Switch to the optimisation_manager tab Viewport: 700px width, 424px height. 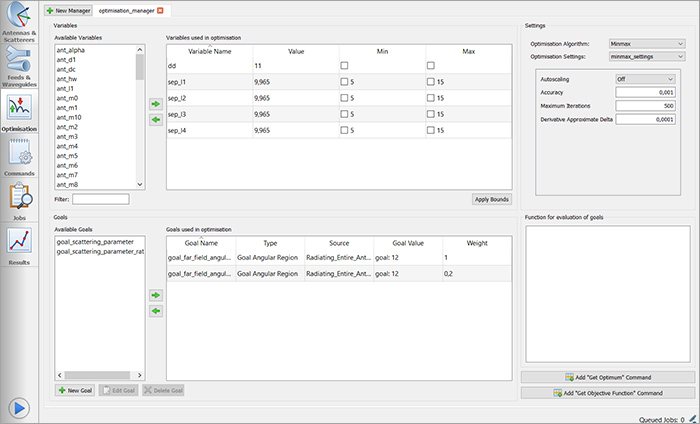coord(125,9)
